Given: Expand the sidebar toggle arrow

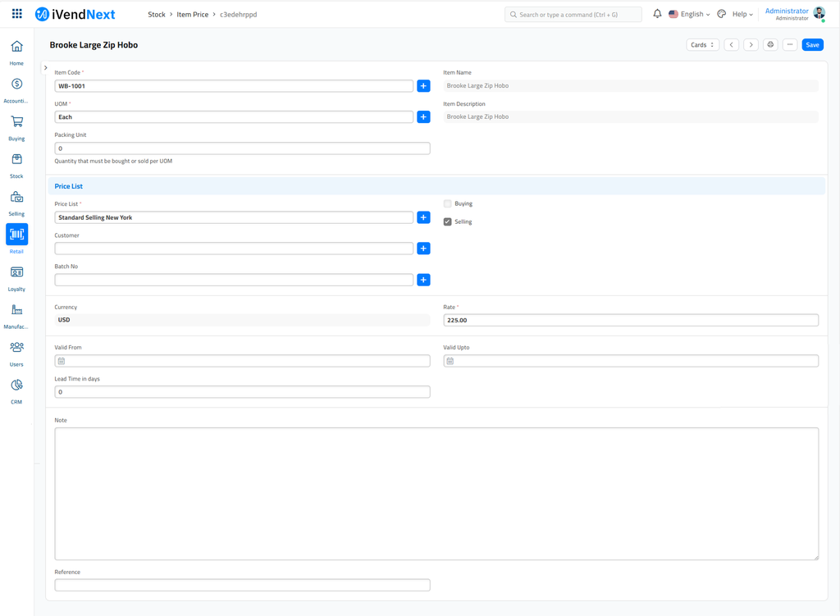Looking at the screenshot, I should (46, 68).
